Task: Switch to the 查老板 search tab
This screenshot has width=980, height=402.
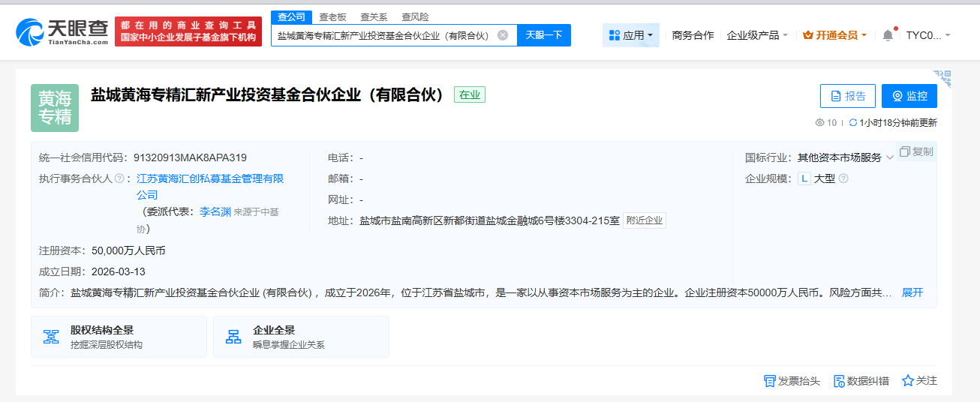Action: [x=332, y=16]
